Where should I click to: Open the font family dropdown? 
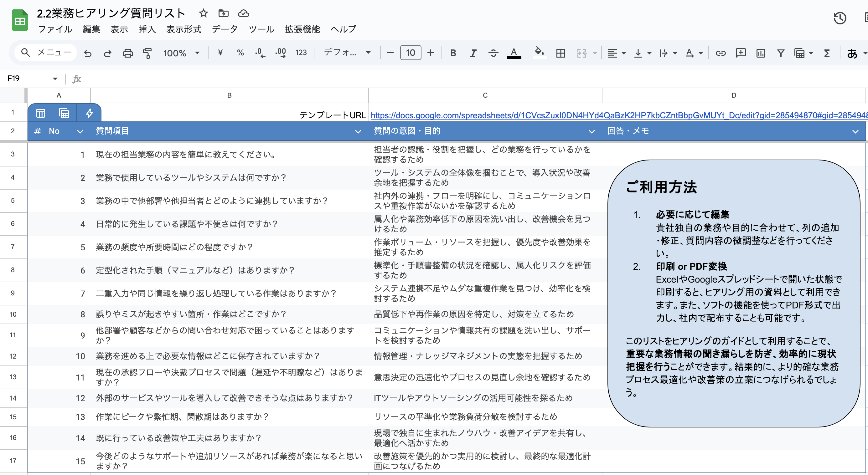tap(347, 53)
